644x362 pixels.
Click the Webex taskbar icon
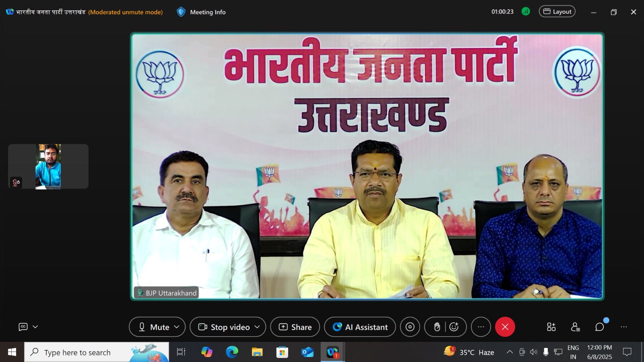pos(333,352)
